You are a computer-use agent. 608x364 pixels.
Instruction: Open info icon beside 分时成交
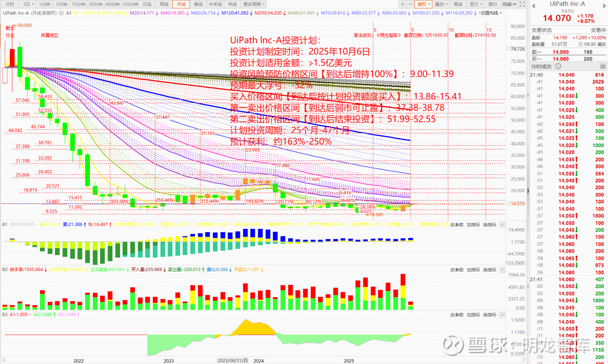pyautogui.click(x=558, y=66)
